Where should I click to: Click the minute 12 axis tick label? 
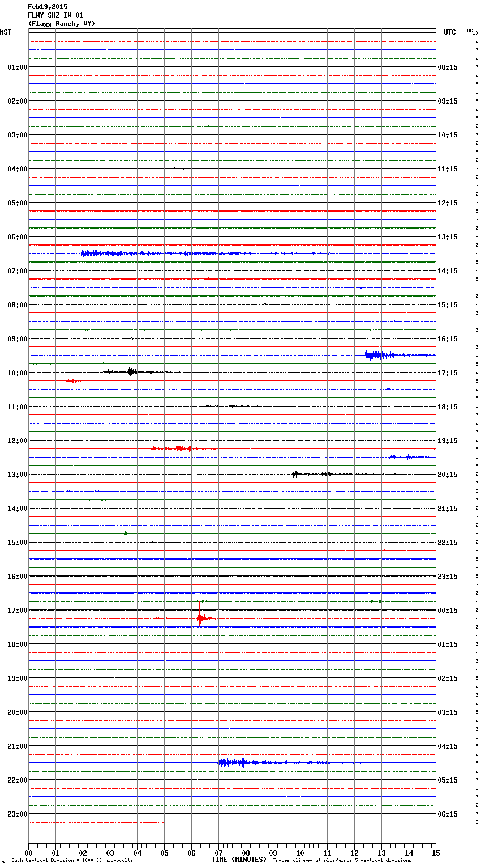pyautogui.click(x=354, y=853)
